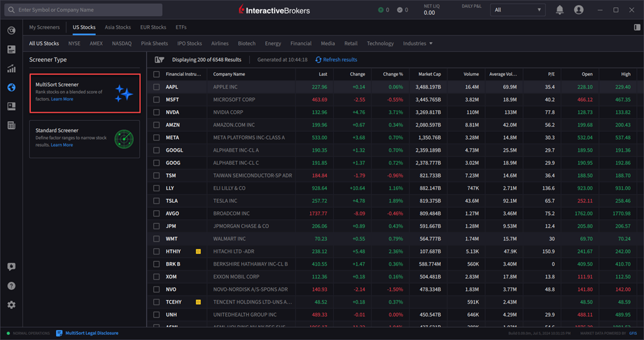Select the NASDAQ filter tab
644x340 pixels.
(122, 43)
